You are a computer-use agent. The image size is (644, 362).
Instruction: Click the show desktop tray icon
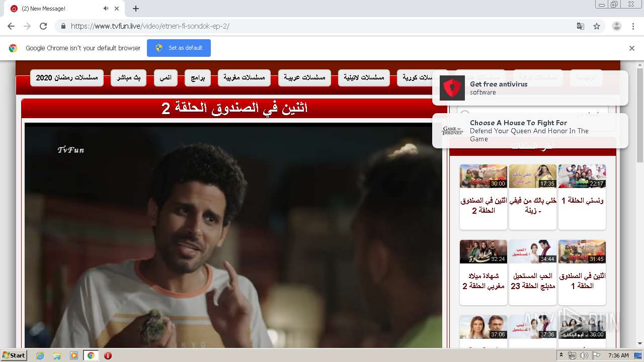point(638,355)
